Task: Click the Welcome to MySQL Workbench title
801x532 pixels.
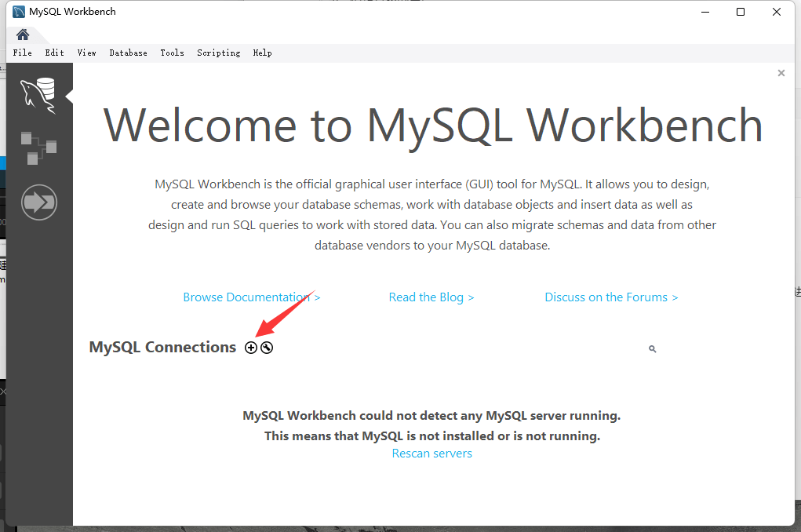Action: click(x=433, y=126)
